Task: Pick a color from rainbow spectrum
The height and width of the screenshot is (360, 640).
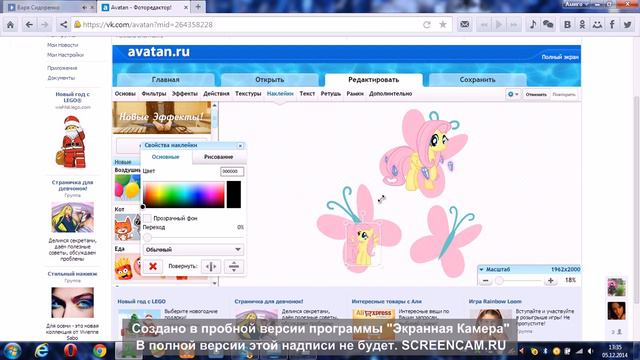Action: pyautogui.click(x=183, y=195)
